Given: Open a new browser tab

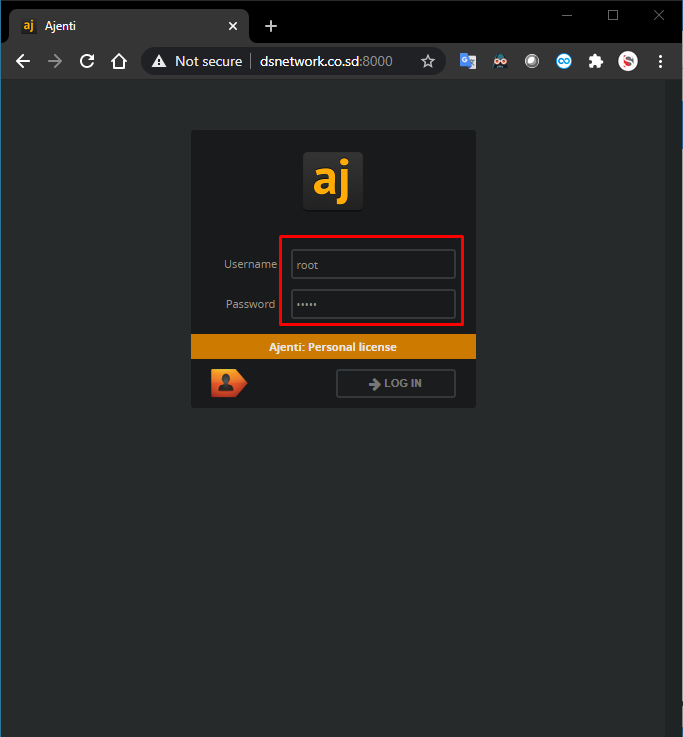Looking at the screenshot, I should [271, 26].
